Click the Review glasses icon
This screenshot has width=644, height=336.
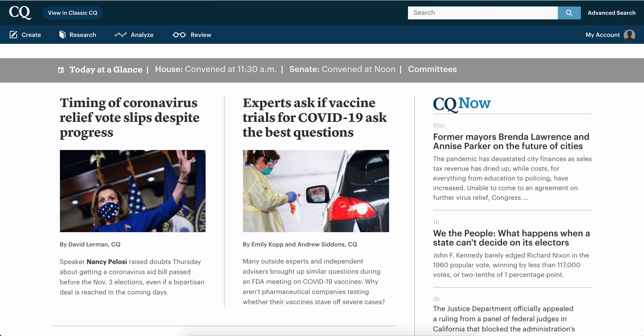click(179, 35)
